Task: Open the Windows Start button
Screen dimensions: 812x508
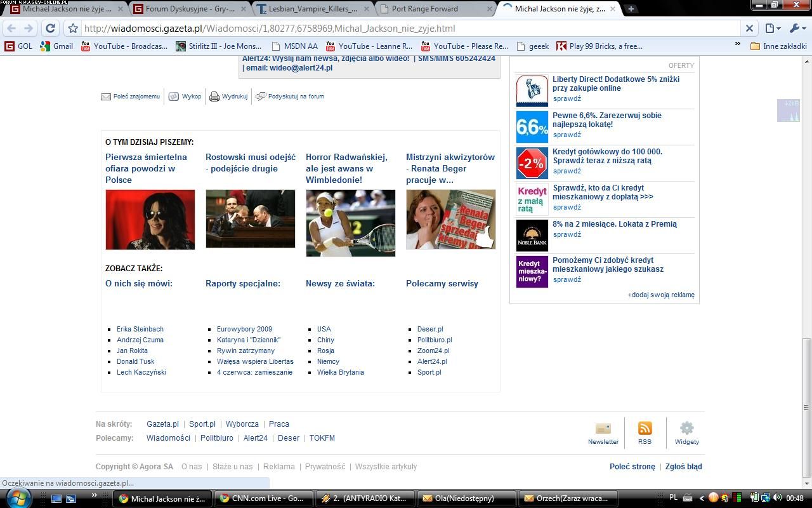Action: pyautogui.click(x=18, y=498)
